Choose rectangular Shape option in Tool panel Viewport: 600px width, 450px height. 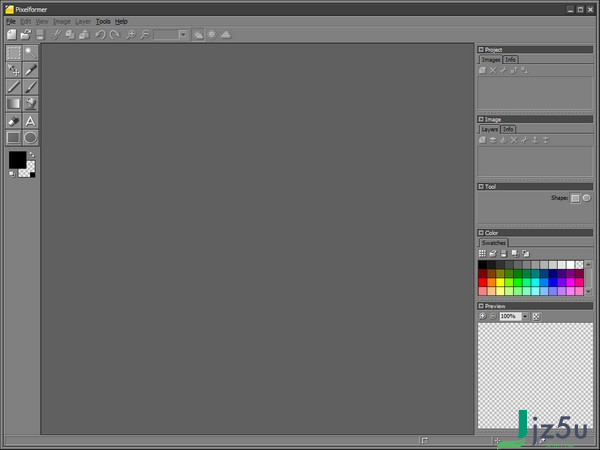coord(575,198)
